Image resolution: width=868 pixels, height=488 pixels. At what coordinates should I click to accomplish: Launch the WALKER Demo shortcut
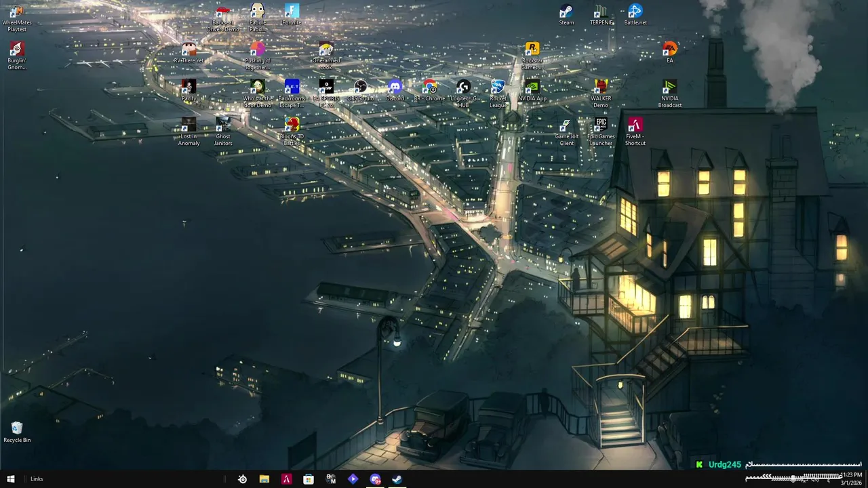coord(601,94)
